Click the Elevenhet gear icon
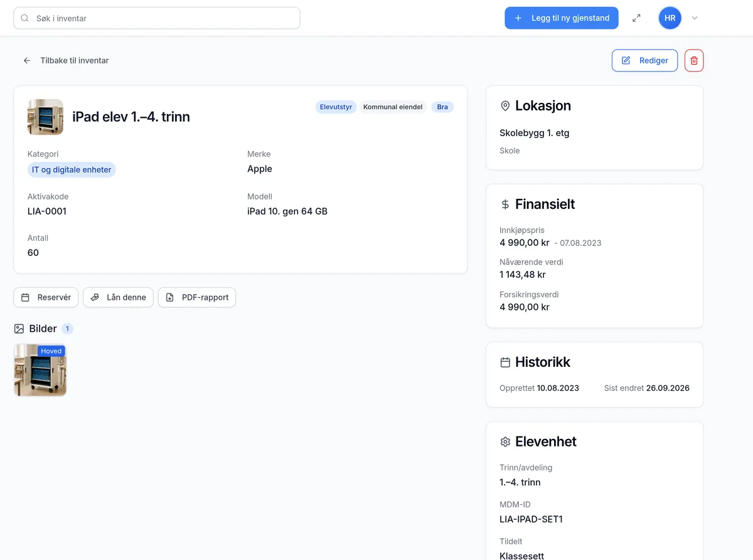753x560 pixels. (505, 442)
